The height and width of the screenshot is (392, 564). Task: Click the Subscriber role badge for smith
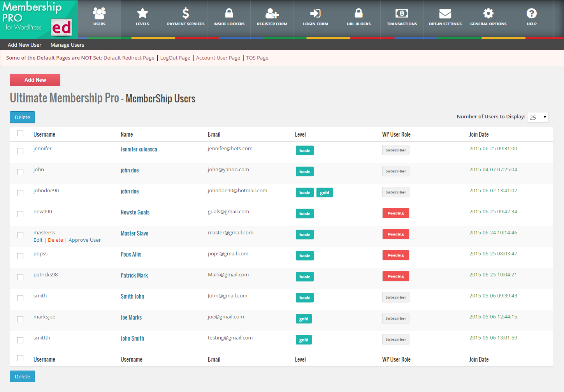click(395, 297)
